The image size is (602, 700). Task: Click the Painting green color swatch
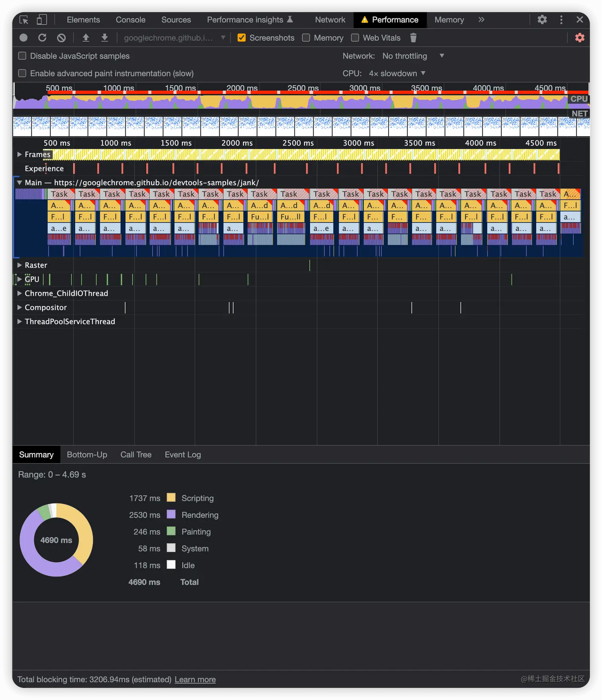tap(171, 531)
